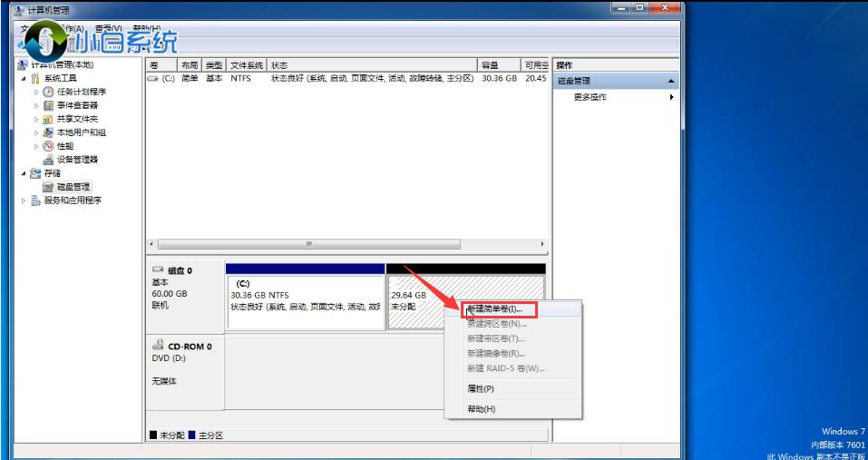Screen dimensions: 868x460
Task: Select Computer Management (Local) root node icon
Action: tap(22, 65)
